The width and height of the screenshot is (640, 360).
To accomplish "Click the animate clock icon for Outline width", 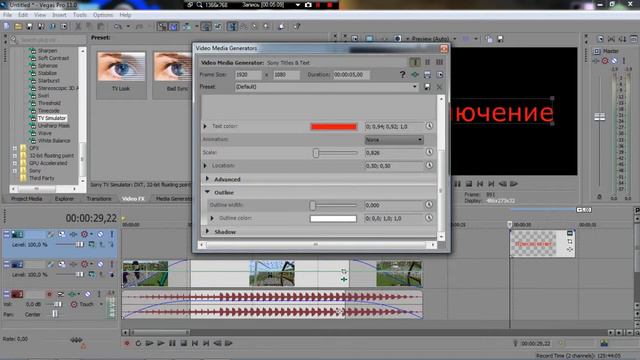I will tap(429, 205).
